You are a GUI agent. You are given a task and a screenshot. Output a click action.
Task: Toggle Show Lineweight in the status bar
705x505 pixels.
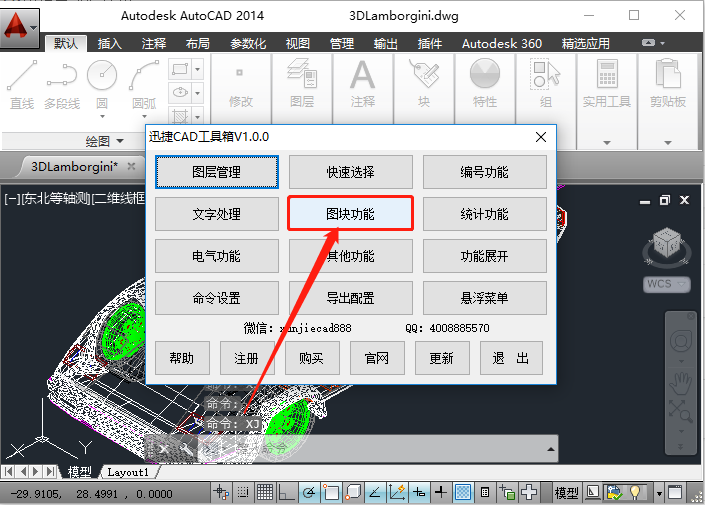[x=441, y=493]
